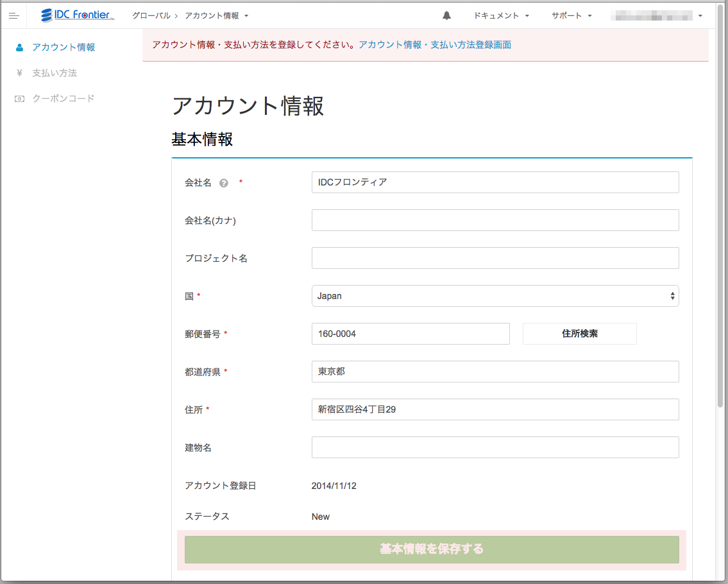Open notifications with the bell icon
This screenshot has height=584, width=728.
coord(446,15)
